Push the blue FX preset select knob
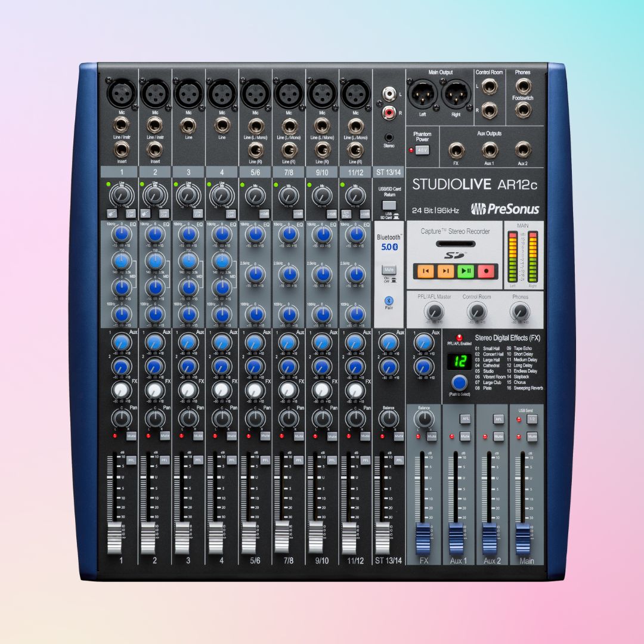This screenshot has width=644, height=644. point(459,382)
